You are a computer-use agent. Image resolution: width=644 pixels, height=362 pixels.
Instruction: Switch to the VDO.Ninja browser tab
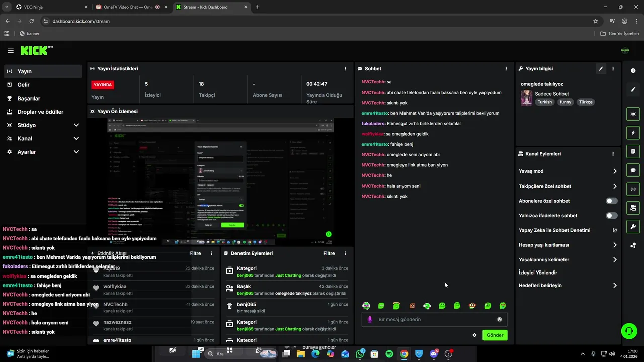tap(50, 7)
